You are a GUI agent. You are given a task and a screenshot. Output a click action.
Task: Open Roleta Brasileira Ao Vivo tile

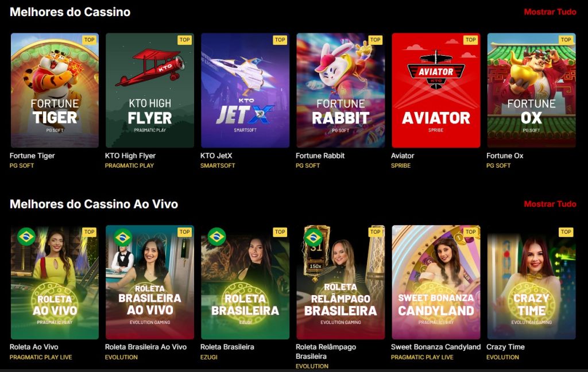coord(150,282)
